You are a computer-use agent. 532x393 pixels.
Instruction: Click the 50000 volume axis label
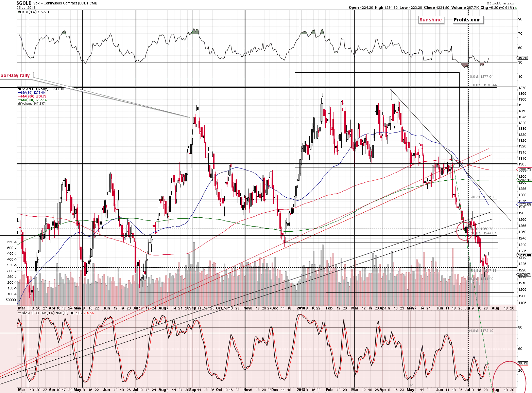[x=11, y=300]
